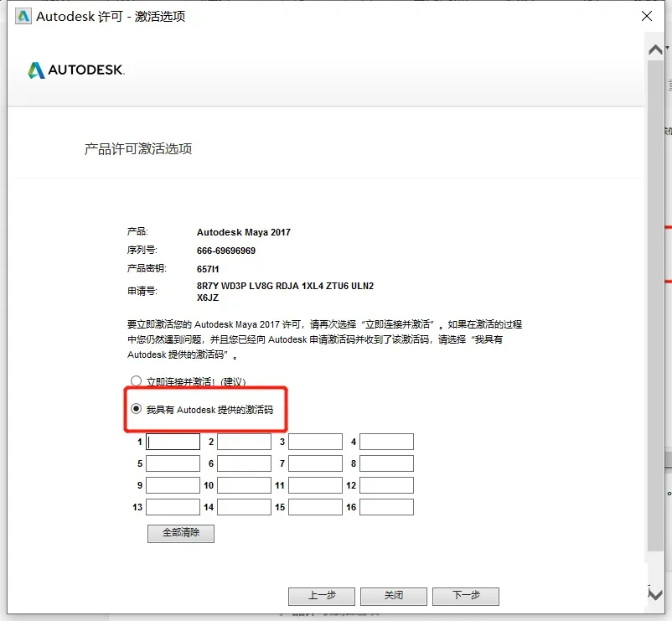Proceed with the 下一步 (Next) button

pos(466,596)
